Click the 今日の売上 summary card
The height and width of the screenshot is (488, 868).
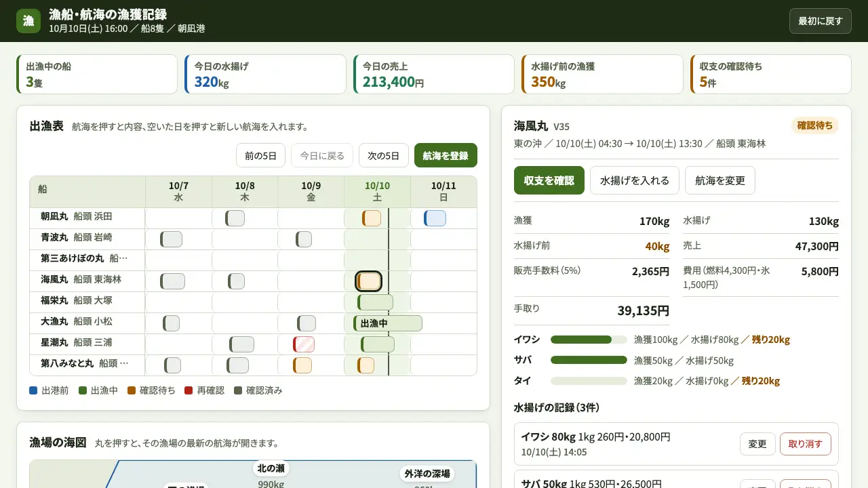434,75
